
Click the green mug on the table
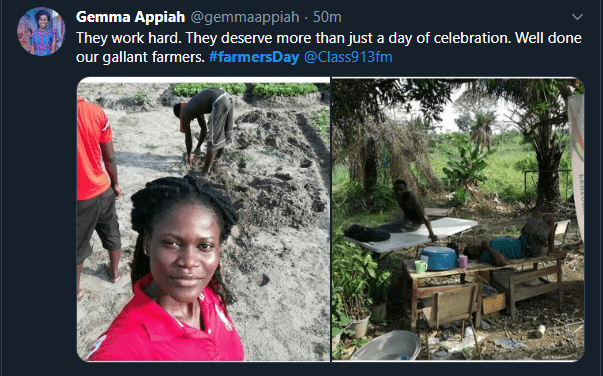tap(420, 266)
